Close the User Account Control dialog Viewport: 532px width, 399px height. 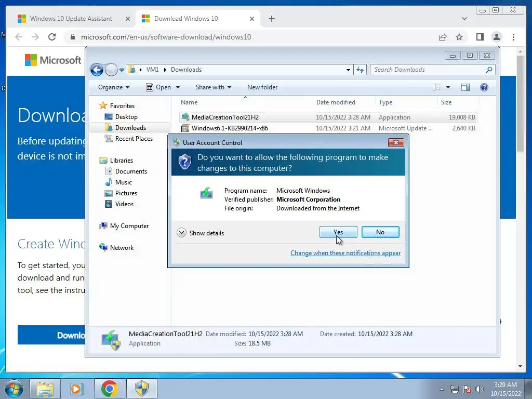[x=396, y=142]
